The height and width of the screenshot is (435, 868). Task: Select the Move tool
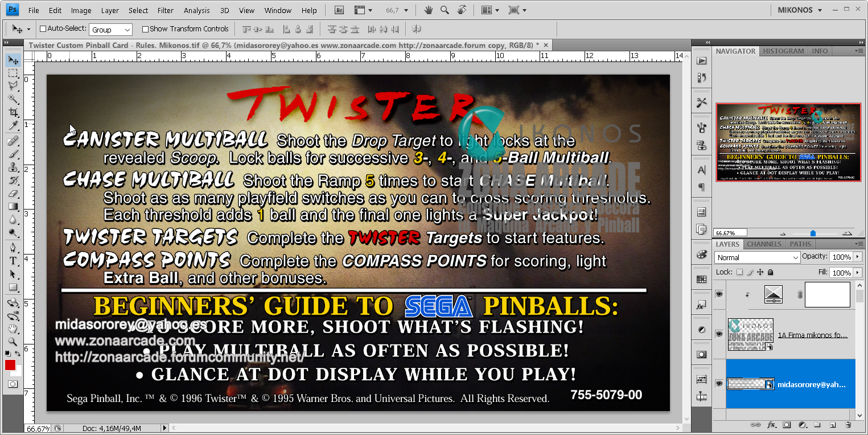pos(13,60)
